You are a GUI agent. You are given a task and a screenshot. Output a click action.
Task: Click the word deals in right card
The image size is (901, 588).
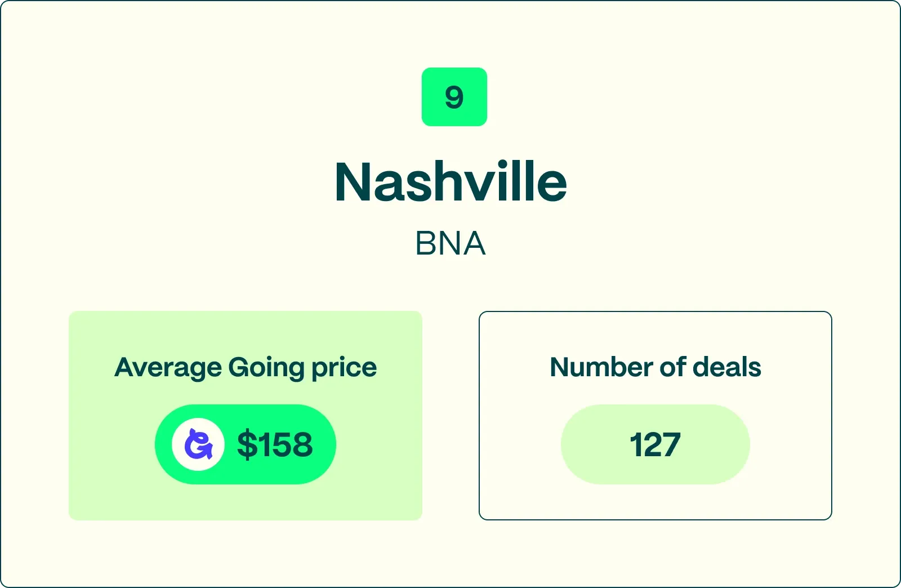726,367
